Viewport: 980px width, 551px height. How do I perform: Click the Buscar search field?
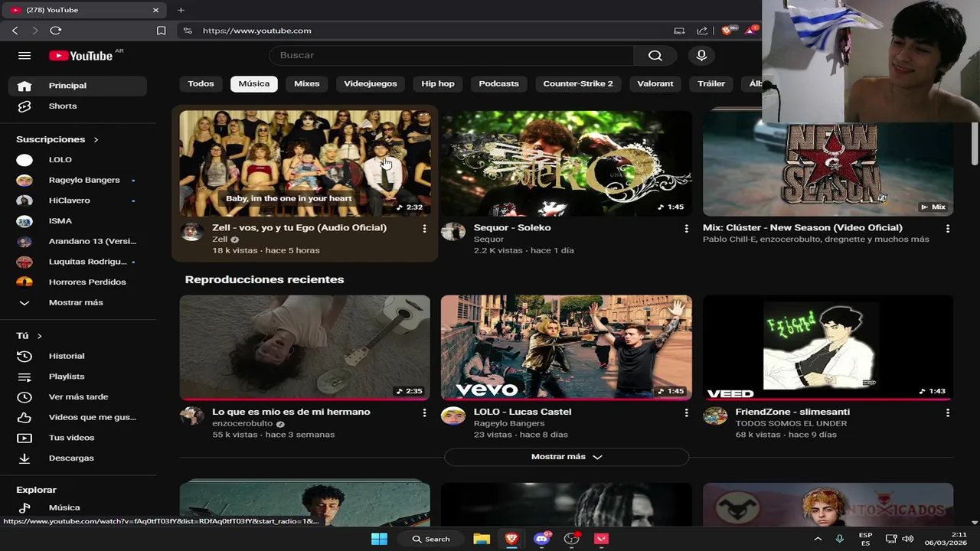pos(452,55)
